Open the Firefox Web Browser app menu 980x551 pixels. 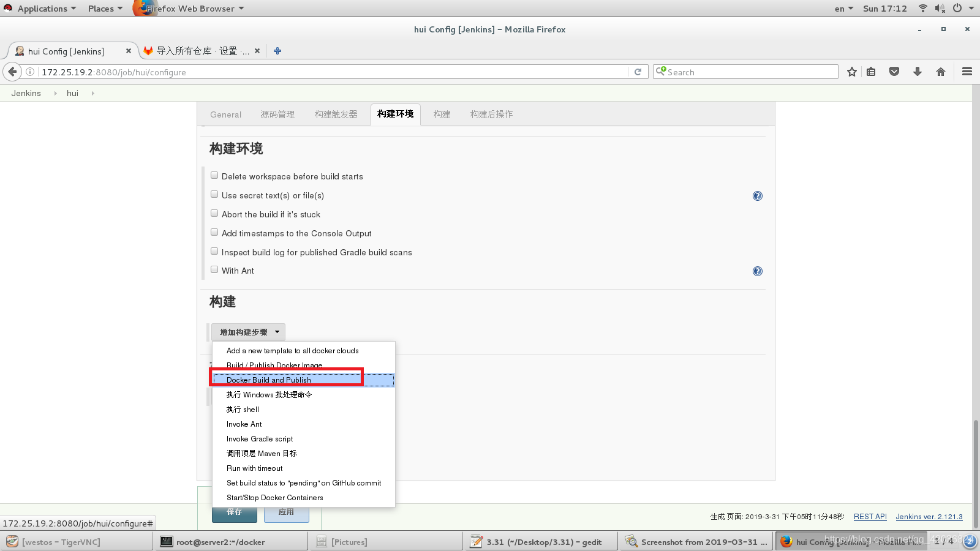pyautogui.click(x=189, y=9)
